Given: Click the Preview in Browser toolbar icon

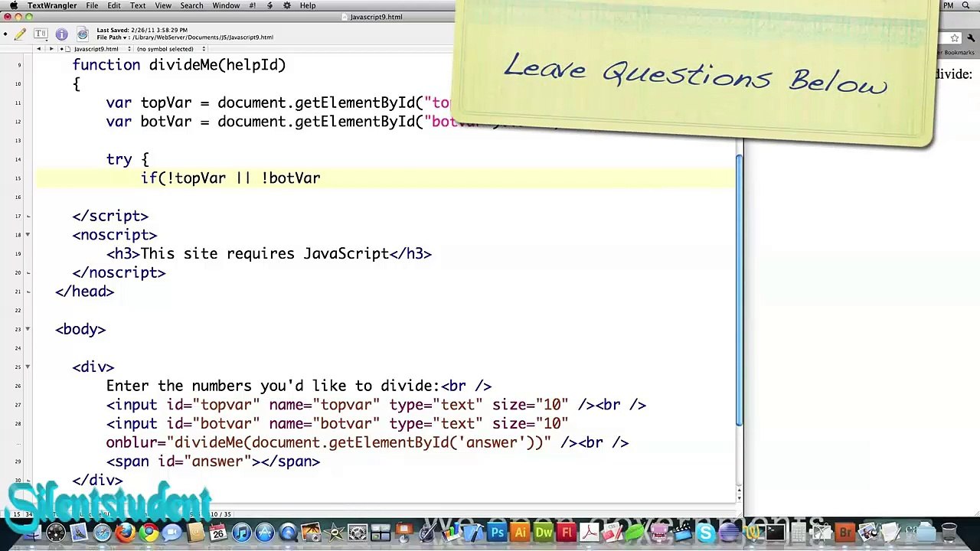Looking at the screenshot, I should click(x=82, y=34).
